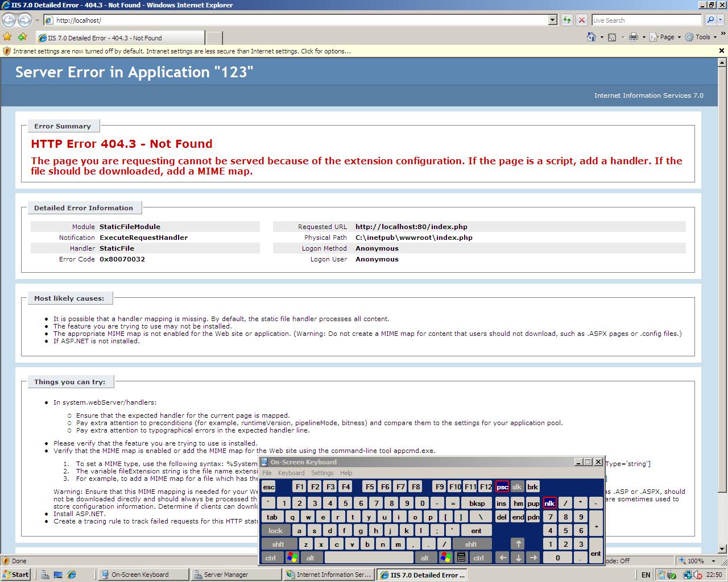The image size is (728, 582).
Task: Click the bksp key on On-Screen Keyboard
Action: pos(477,503)
